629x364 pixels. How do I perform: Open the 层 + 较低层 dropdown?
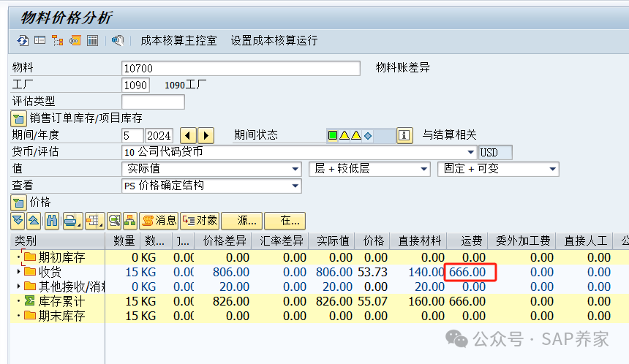[424, 169]
